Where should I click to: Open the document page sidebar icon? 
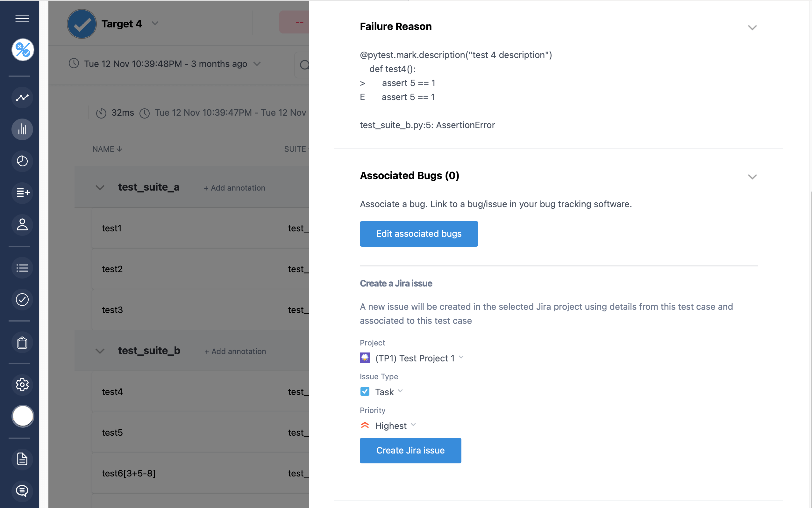(x=22, y=459)
